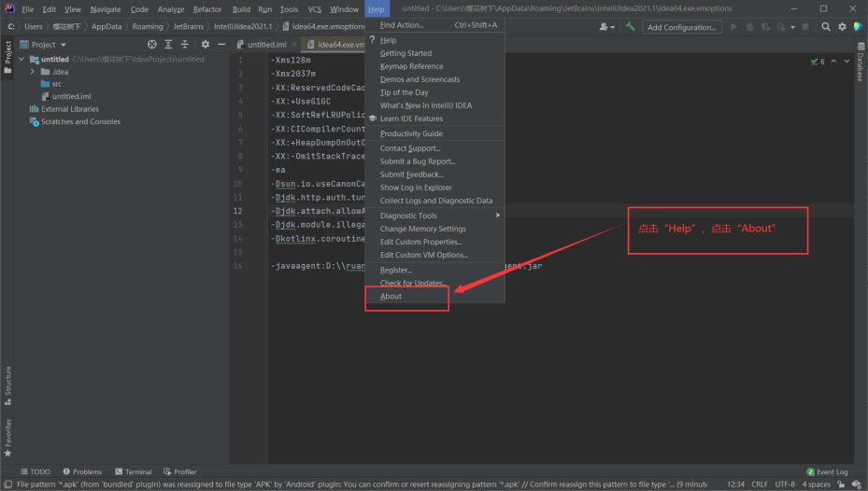Hide the Project tool window

tap(221, 44)
